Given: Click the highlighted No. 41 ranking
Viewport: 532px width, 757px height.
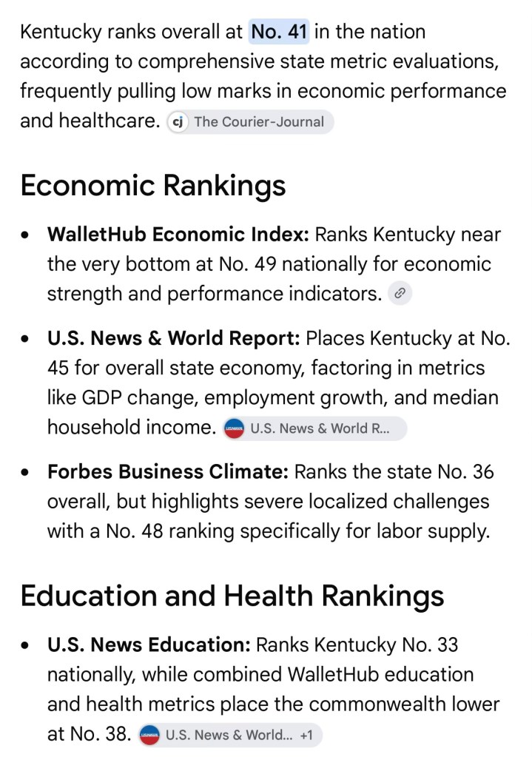Looking at the screenshot, I should [279, 32].
